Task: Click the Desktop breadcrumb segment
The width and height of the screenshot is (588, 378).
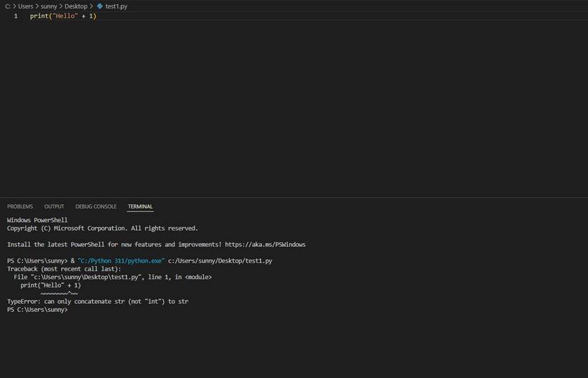Action: point(76,6)
